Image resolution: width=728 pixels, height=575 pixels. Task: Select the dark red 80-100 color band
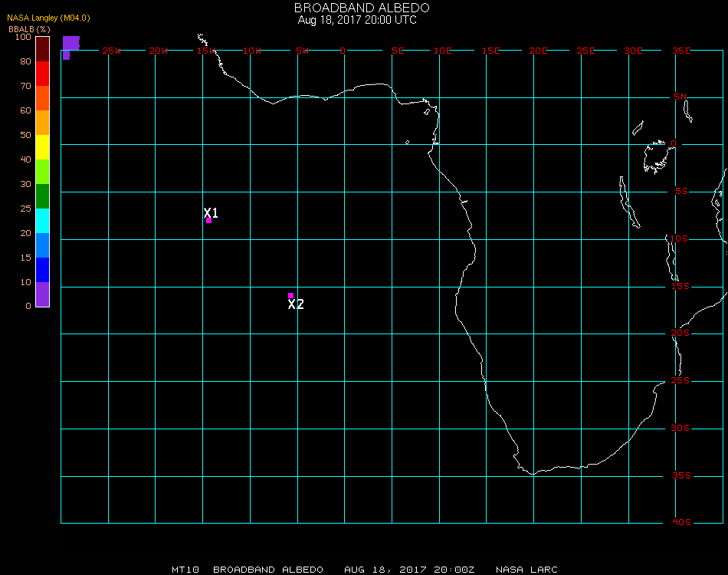point(43,49)
